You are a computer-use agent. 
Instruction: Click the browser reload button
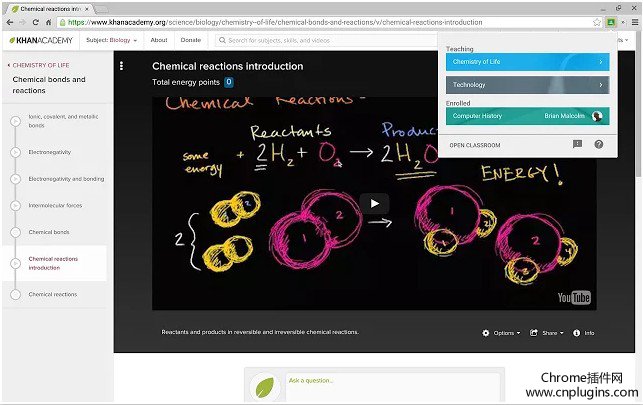36,23
